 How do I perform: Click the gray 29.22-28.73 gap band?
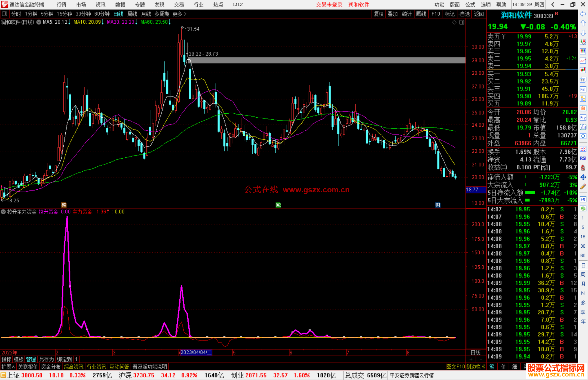(x=327, y=60)
